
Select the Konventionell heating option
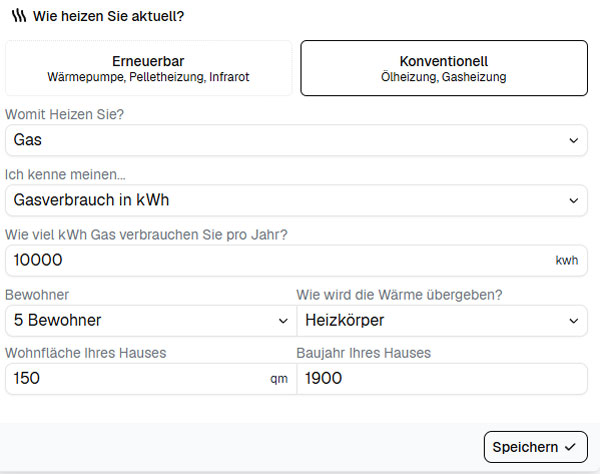click(x=444, y=68)
